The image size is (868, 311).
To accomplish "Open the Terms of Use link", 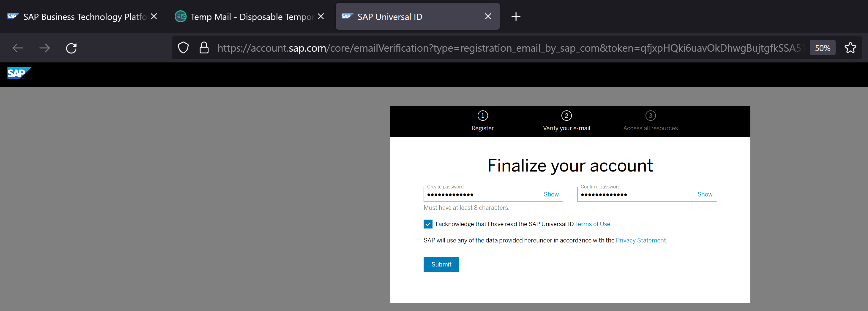I will tap(593, 224).
